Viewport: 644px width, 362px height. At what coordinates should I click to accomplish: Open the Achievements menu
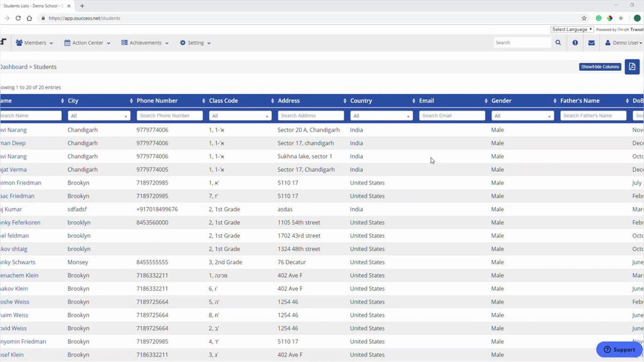pyautogui.click(x=145, y=42)
